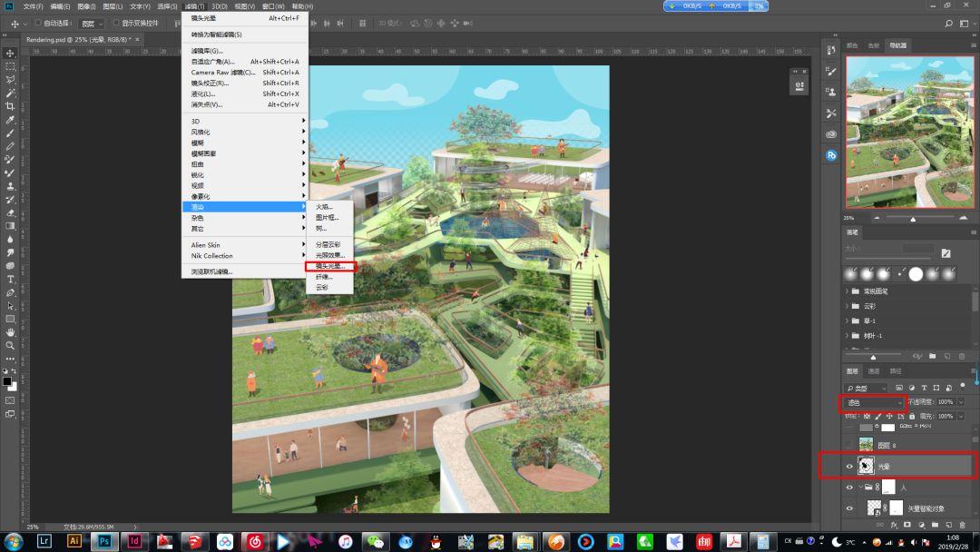This screenshot has width=980, height=552.
Task: Open the layer filter type dropdown
Action: coord(866,389)
